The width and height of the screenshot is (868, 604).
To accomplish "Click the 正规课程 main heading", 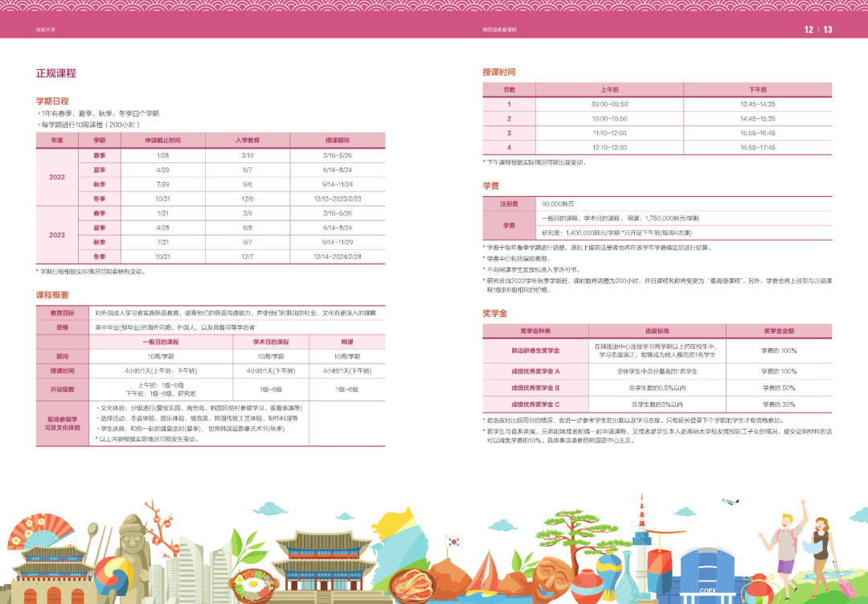I will click(56, 73).
